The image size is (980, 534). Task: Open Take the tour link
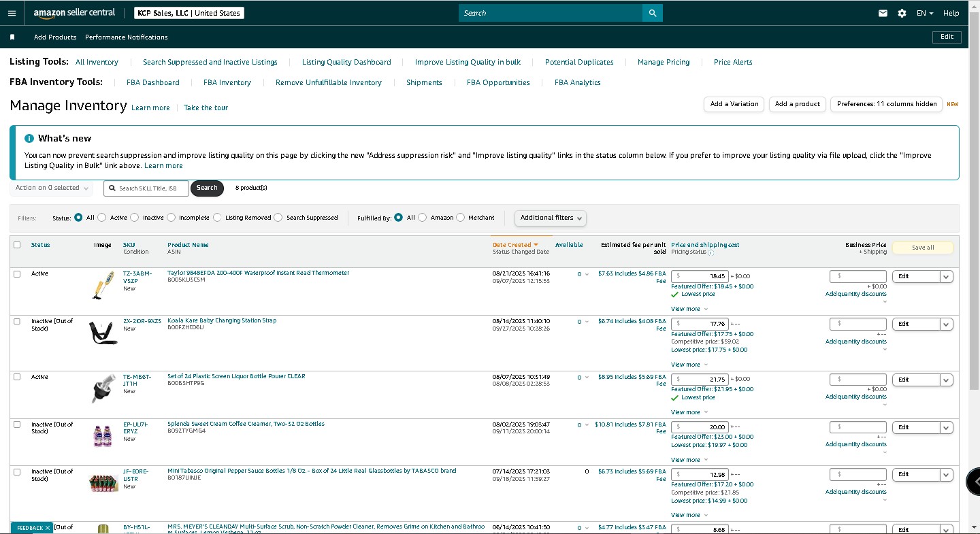206,107
